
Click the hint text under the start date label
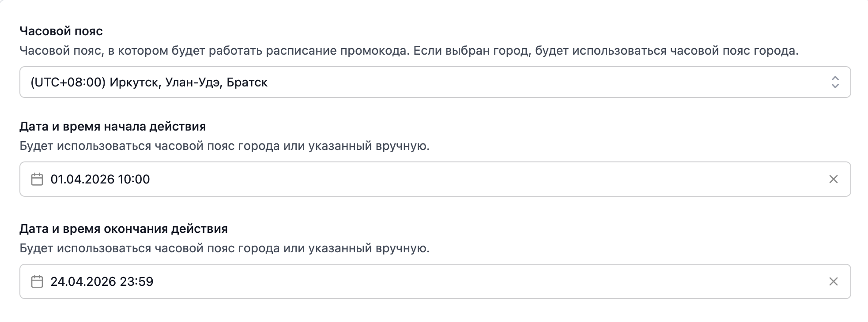point(224,146)
